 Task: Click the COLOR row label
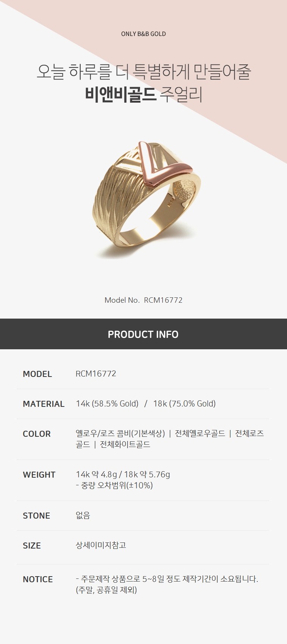37,434
